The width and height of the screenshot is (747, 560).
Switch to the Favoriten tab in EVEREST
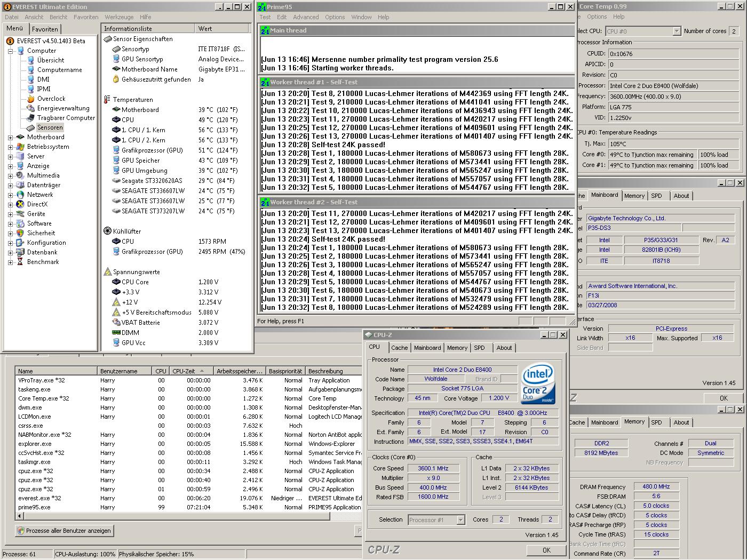pyautogui.click(x=45, y=29)
